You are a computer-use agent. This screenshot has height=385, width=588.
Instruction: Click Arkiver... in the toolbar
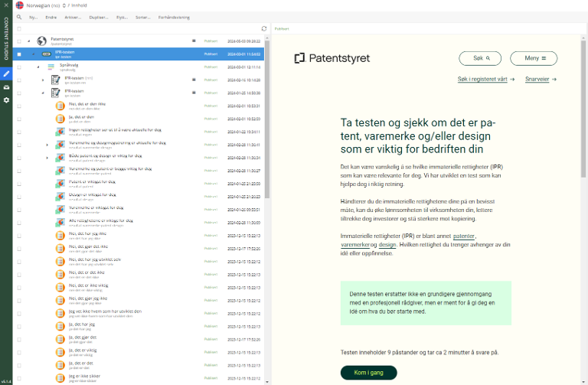(x=73, y=18)
